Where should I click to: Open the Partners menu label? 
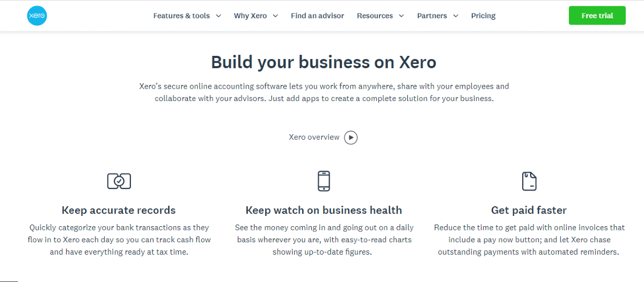tap(432, 16)
